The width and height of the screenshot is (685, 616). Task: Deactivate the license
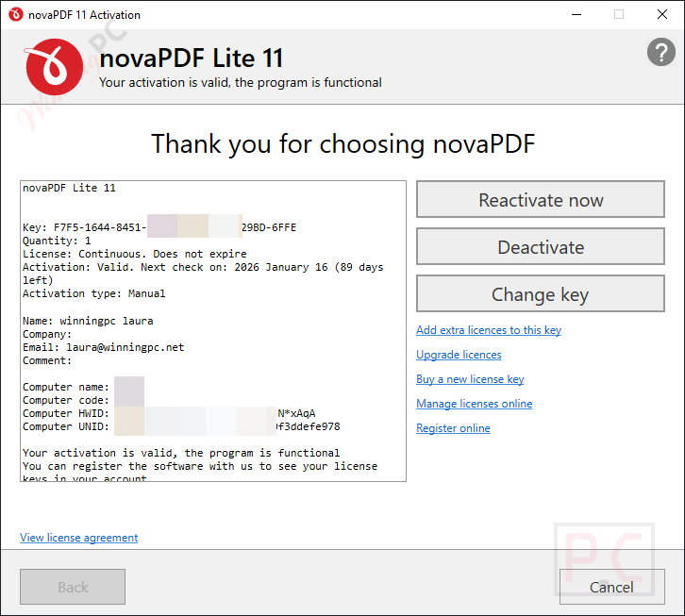click(x=541, y=246)
